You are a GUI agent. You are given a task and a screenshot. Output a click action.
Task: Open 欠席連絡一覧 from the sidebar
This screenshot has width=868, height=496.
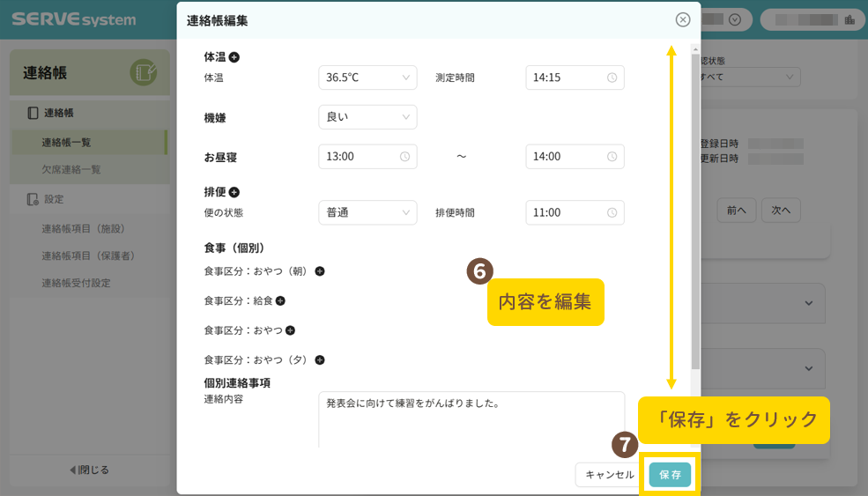click(x=71, y=169)
